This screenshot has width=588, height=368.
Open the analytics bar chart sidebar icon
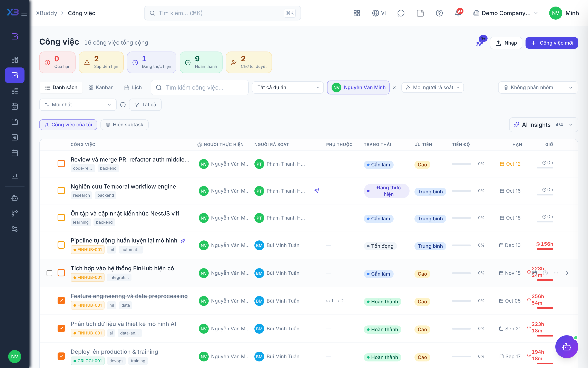pyautogui.click(x=14, y=175)
